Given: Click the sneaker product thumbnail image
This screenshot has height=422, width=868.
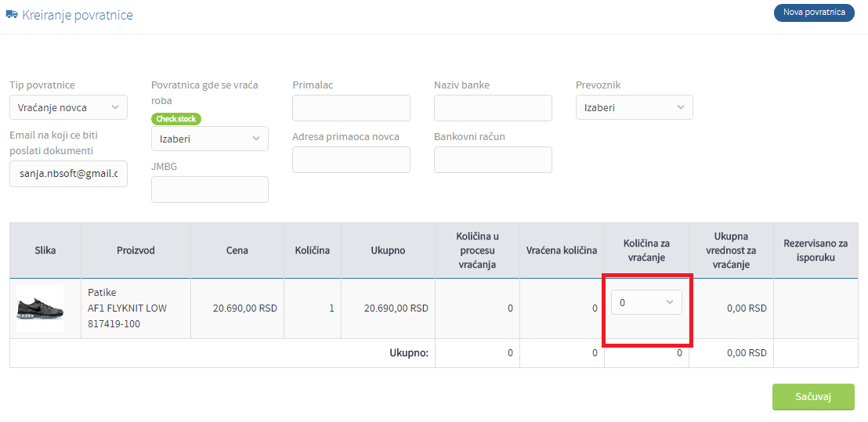Looking at the screenshot, I should [x=40, y=308].
